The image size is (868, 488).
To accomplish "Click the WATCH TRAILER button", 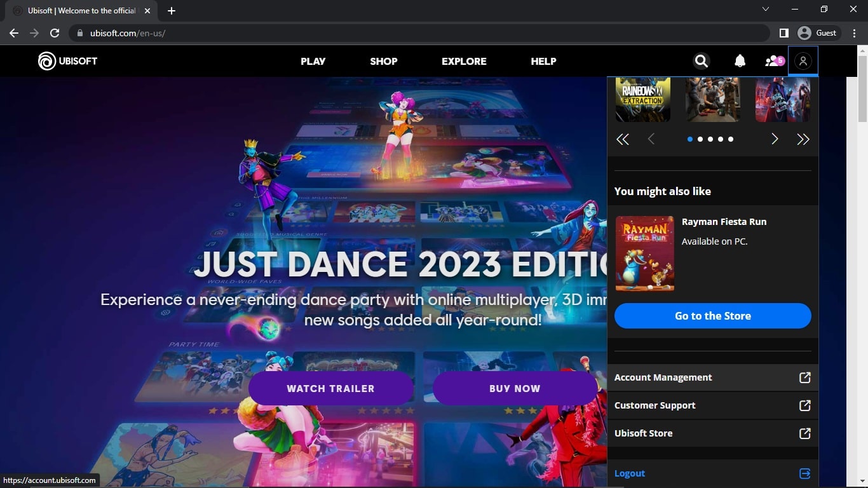I will point(330,388).
